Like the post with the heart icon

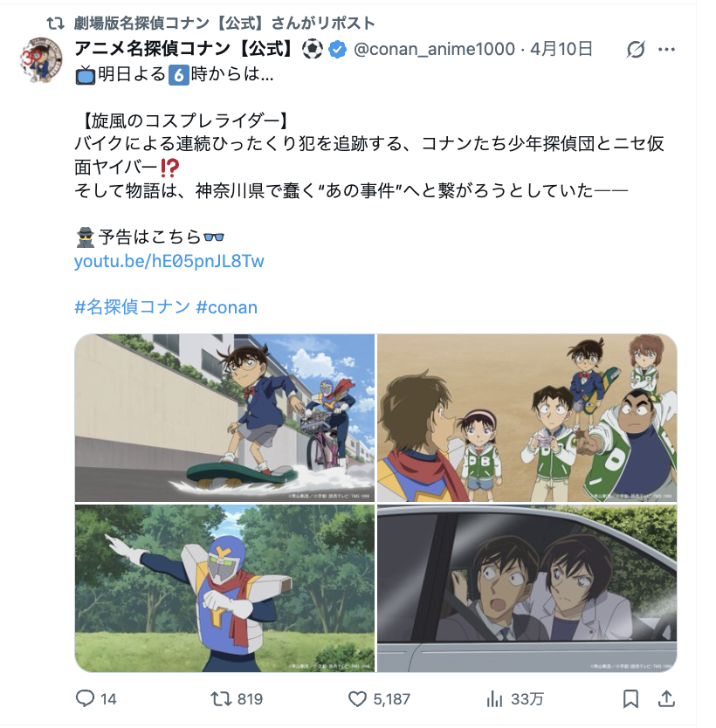pos(357,698)
